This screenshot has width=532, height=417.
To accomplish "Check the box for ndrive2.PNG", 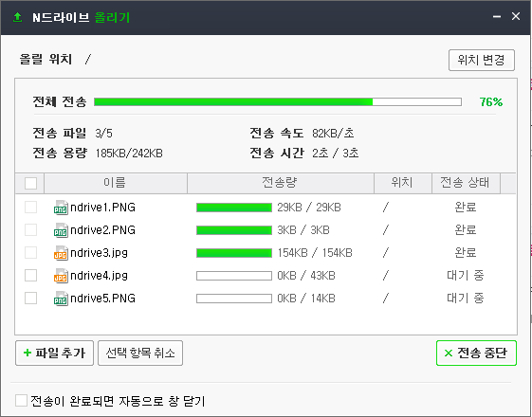I will (30, 230).
